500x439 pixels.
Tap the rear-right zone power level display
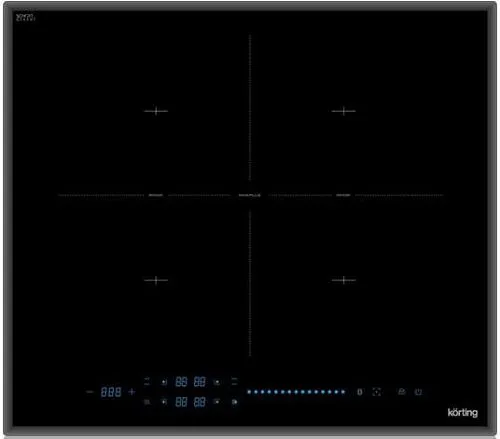(x=200, y=382)
